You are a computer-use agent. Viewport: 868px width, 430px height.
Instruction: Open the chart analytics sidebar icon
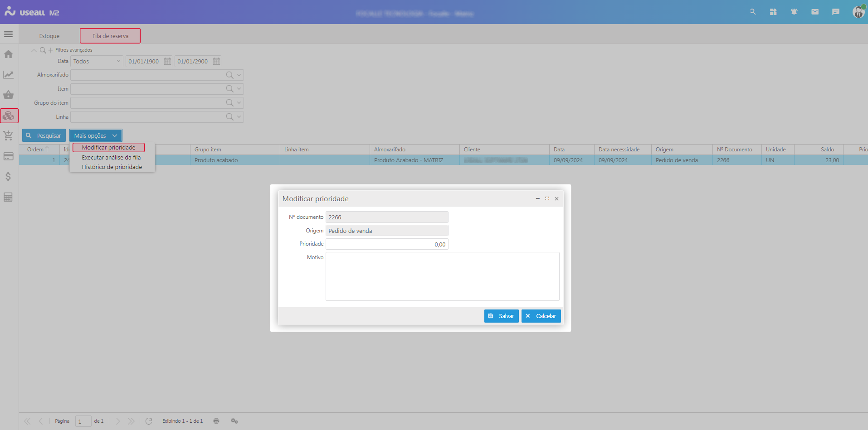click(8, 75)
